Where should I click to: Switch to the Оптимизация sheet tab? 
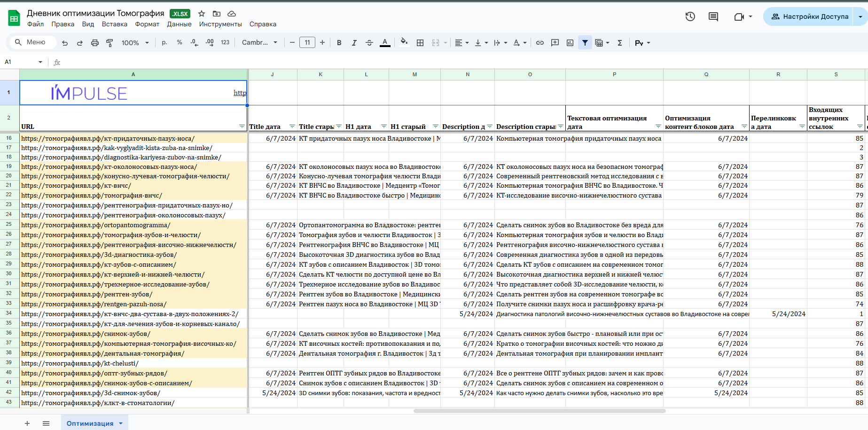pyautogui.click(x=90, y=423)
